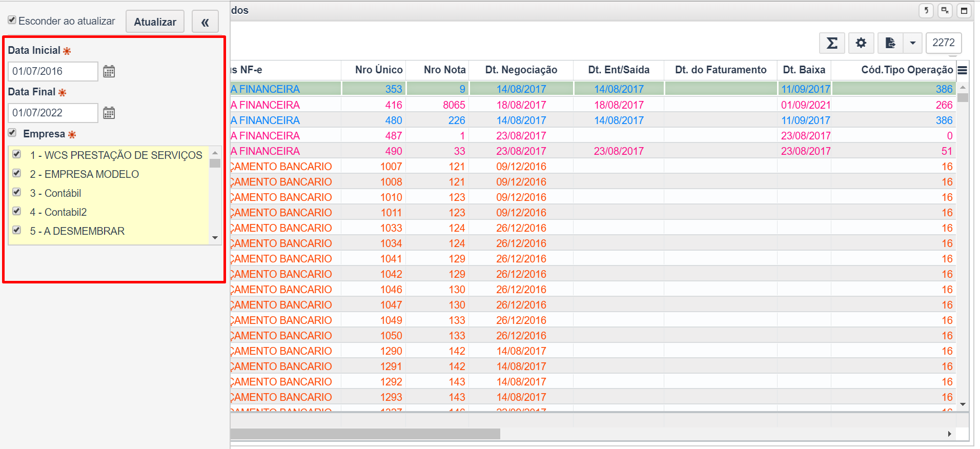The width and height of the screenshot is (980, 449).
Task: Open the Data Final calendar picker
Action: coord(109,113)
